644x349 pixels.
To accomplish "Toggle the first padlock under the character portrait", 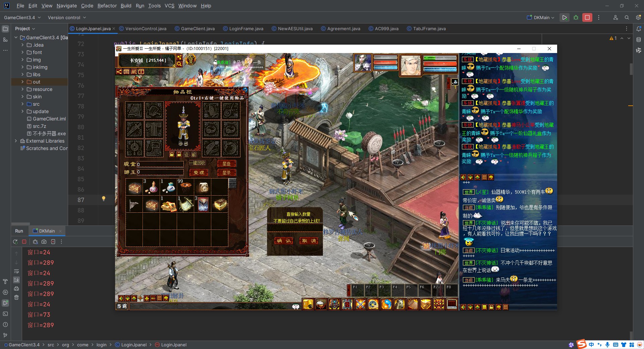I will 172,154.
